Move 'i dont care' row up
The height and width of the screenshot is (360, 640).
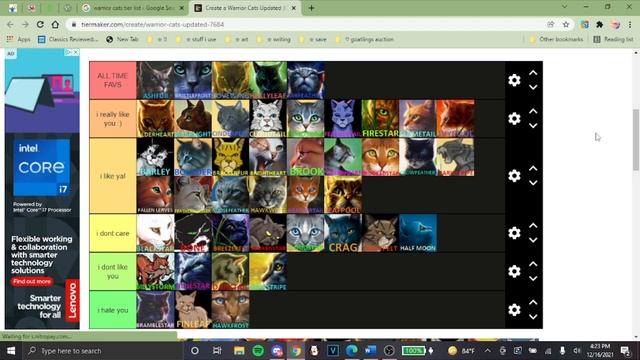pos(533,225)
